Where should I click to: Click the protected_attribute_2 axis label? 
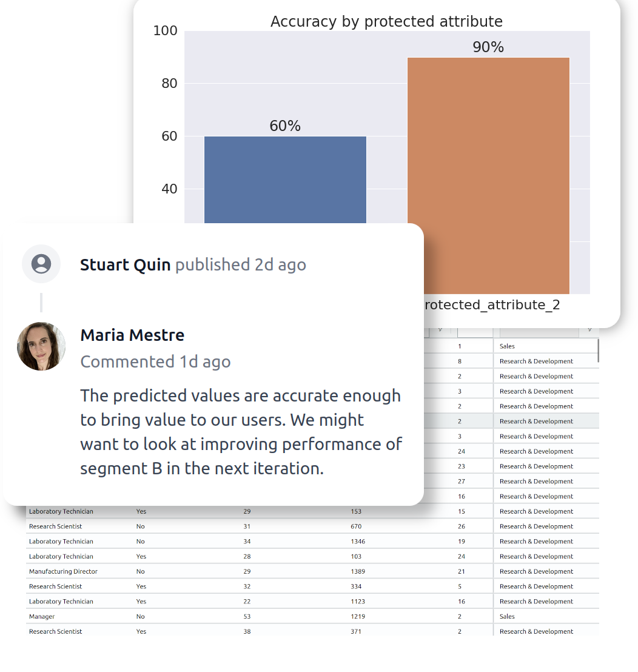pos(492,304)
